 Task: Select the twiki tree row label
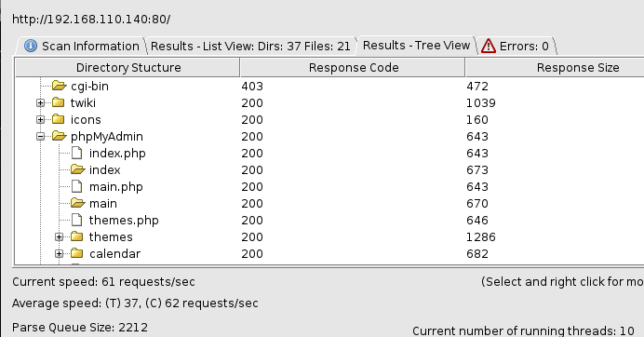tap(83, 102)
